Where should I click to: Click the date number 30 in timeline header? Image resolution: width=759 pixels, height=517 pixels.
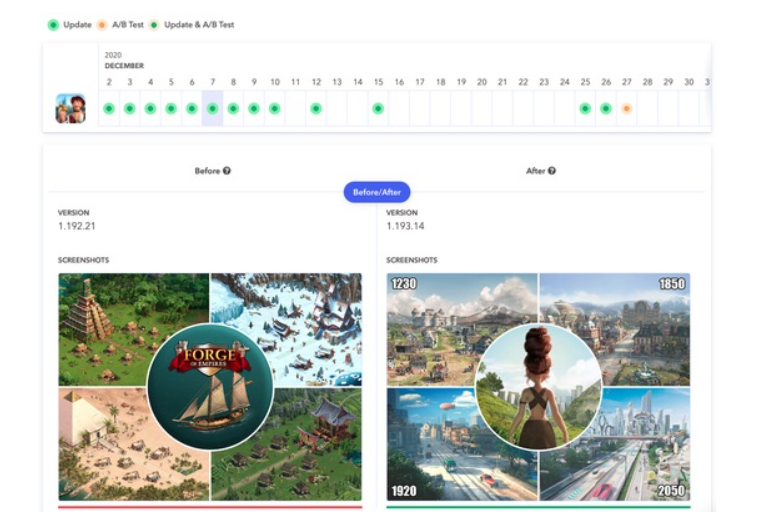pyautogui.click(x=689, y=82)
